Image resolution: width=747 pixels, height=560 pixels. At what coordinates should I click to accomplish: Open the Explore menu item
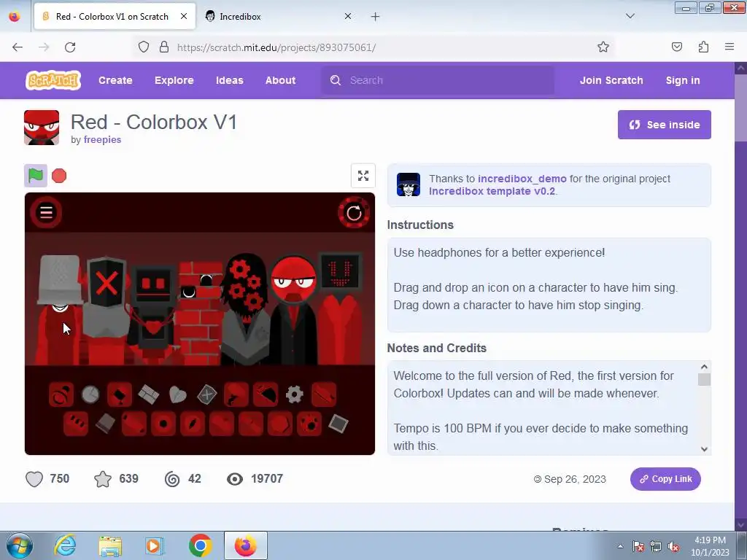pyautogui.click(x=174, y=80)
